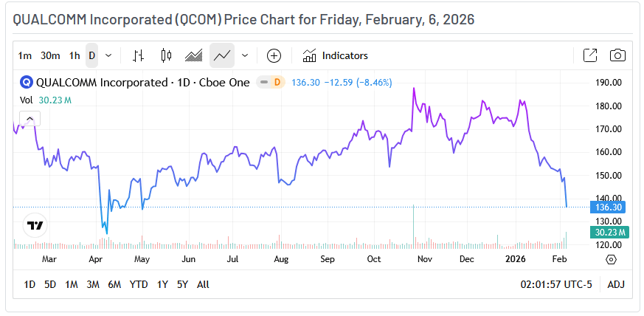Select the line chart style icon
Image resolution: width=644 pixels, height=316 pixels.
point(222,55)
